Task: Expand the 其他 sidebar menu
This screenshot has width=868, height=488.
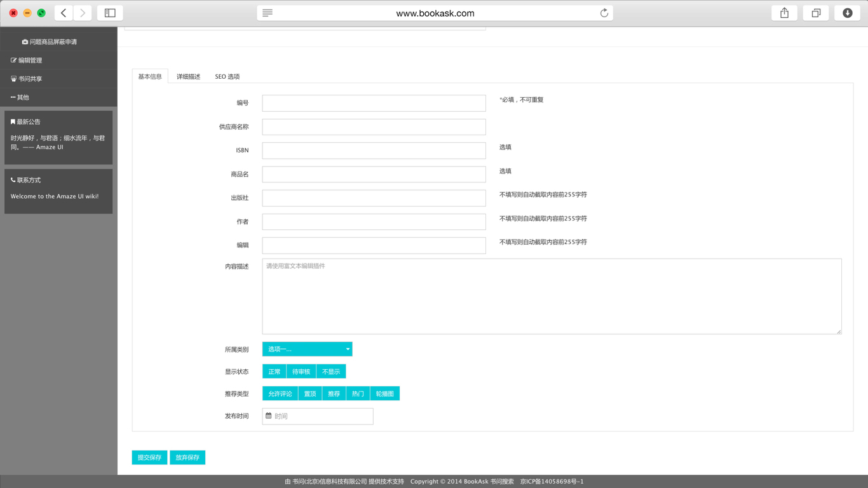Action: tap(58, 97)
